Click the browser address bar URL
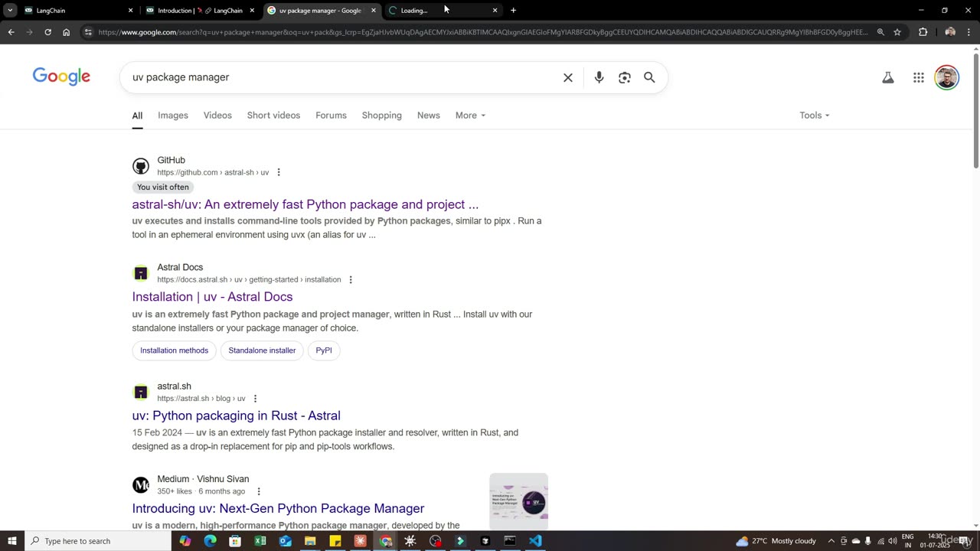Viewport: 980px width, 551px height. coord(482,32)
